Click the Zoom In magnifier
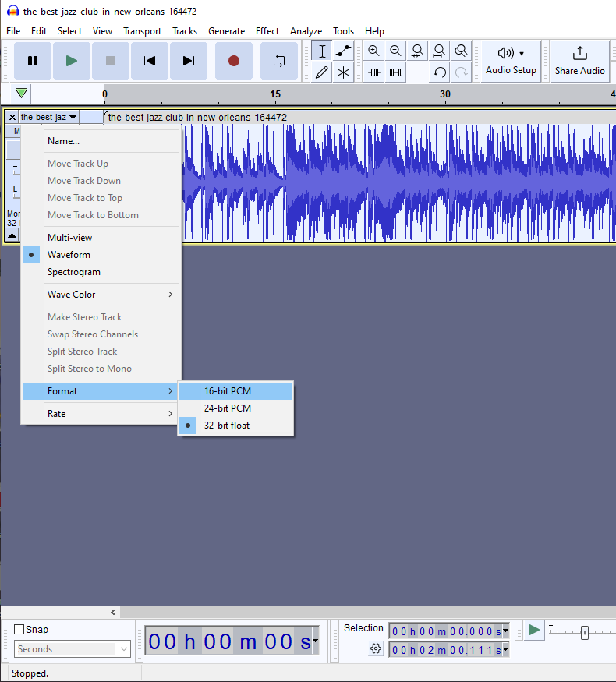 pos(373,51)
